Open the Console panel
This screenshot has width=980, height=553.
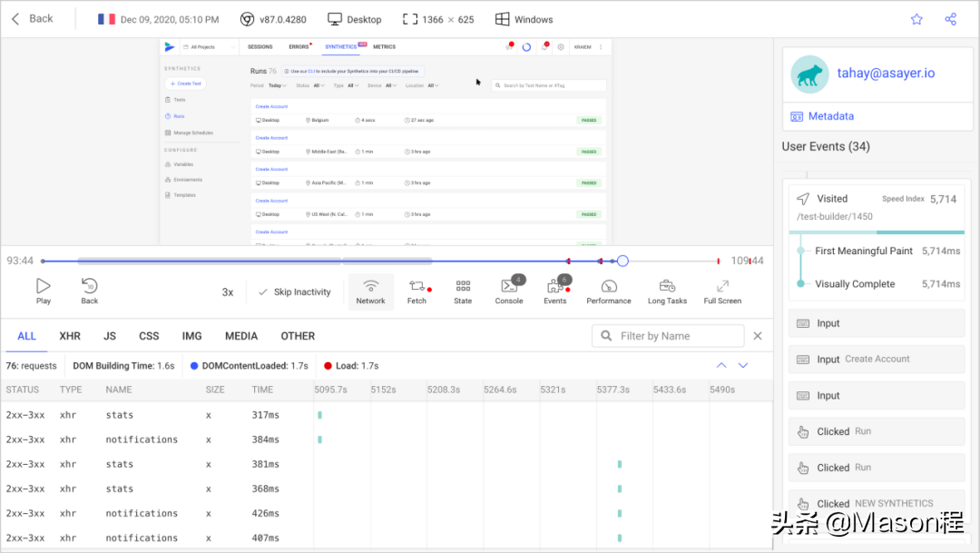[x=509, y=291]
